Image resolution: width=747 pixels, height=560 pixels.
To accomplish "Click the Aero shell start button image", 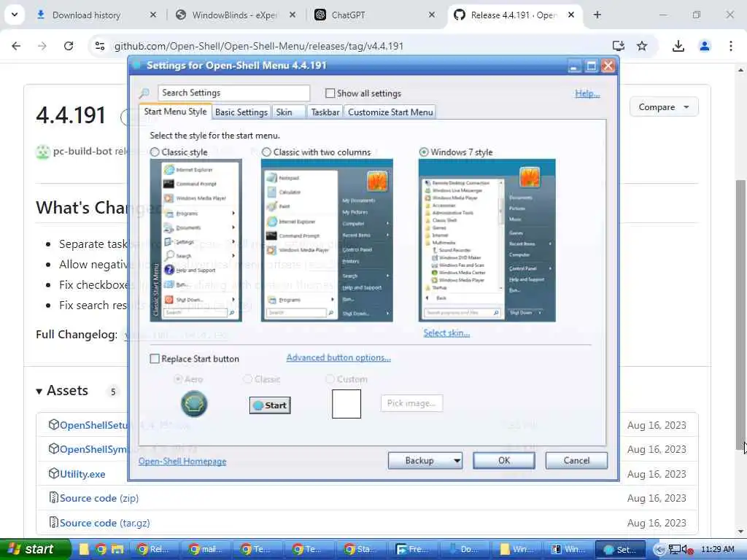I will click(x=194, y=404).
